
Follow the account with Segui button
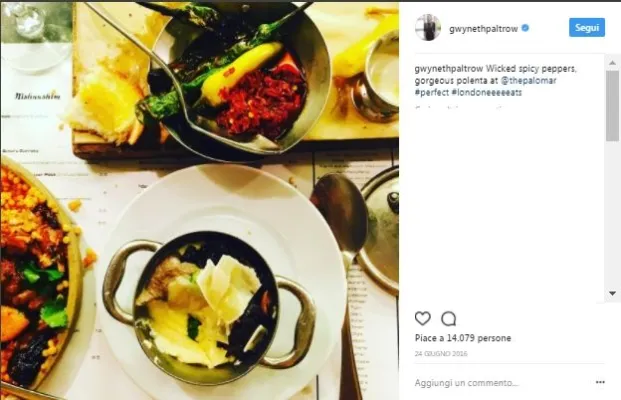587,28
